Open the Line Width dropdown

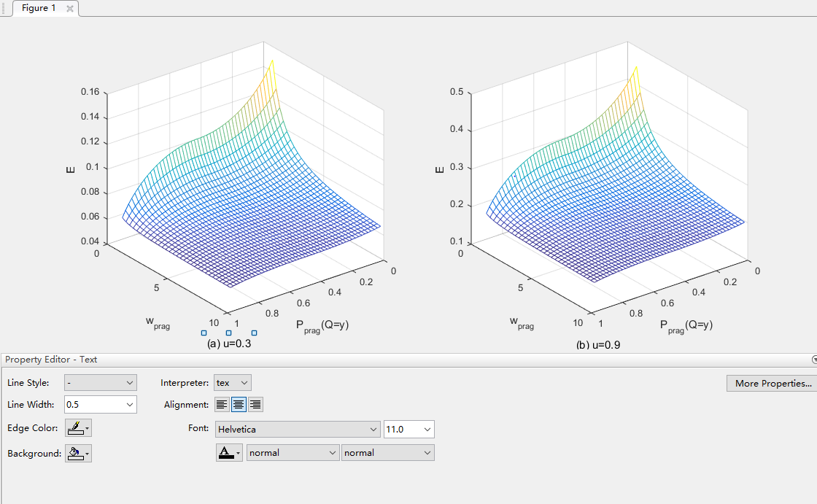click(x=100, y=404)
